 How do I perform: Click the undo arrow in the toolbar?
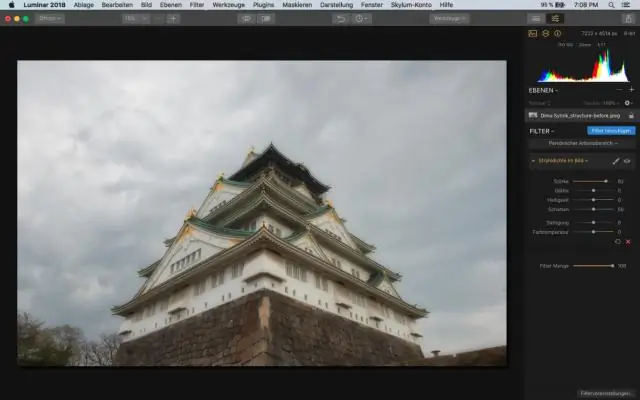tap(343, 18)
